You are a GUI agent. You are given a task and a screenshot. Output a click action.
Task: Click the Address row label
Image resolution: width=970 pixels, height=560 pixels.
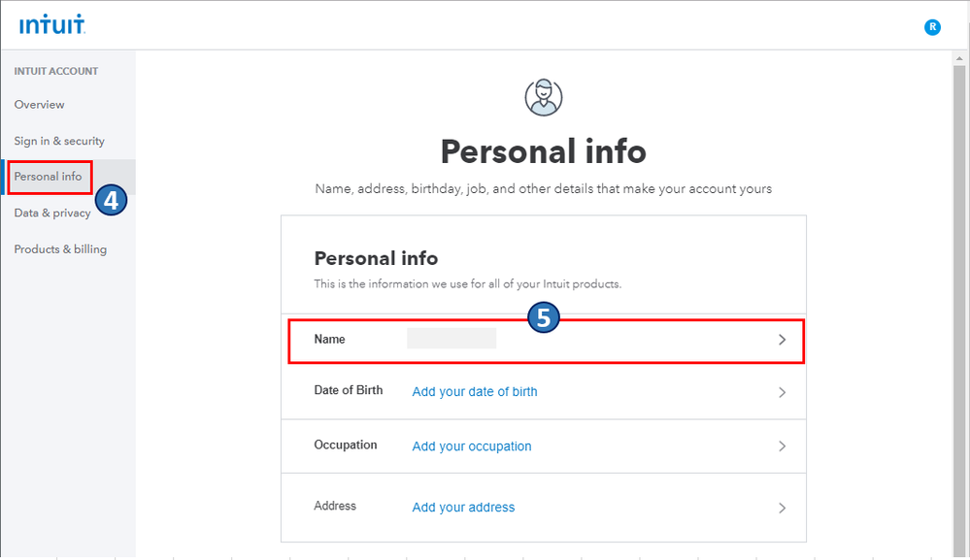coord(335,506)
